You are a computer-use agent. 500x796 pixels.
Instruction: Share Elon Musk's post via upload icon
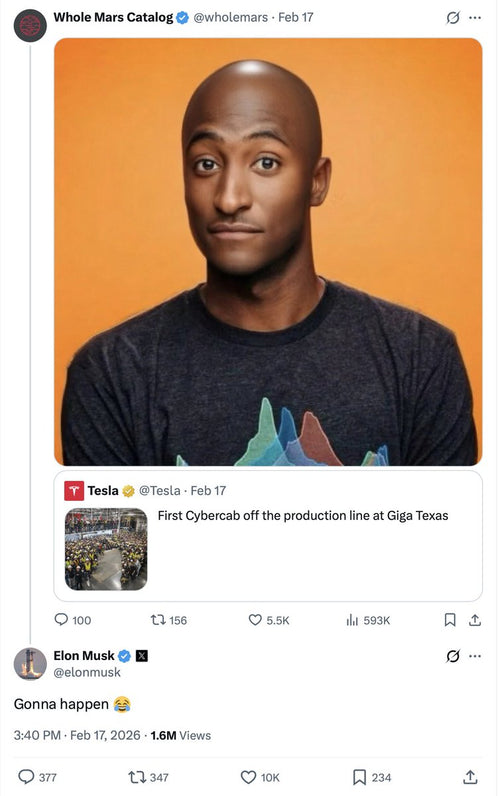tap(471, 777)
